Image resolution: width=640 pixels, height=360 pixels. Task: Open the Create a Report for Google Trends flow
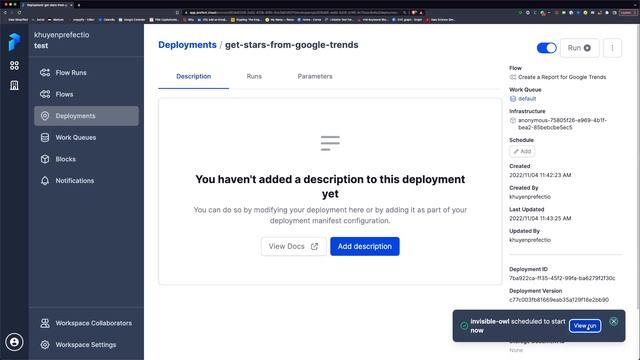(x=562, y=77)
